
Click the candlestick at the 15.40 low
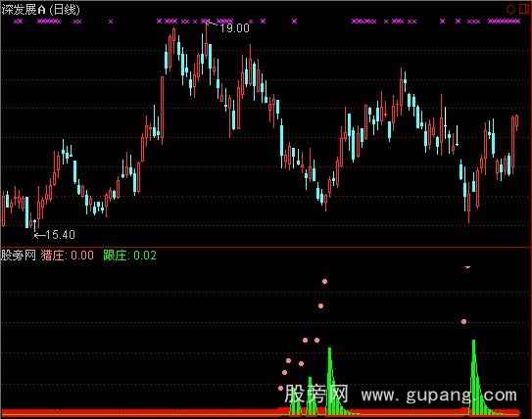pos(34,225)
